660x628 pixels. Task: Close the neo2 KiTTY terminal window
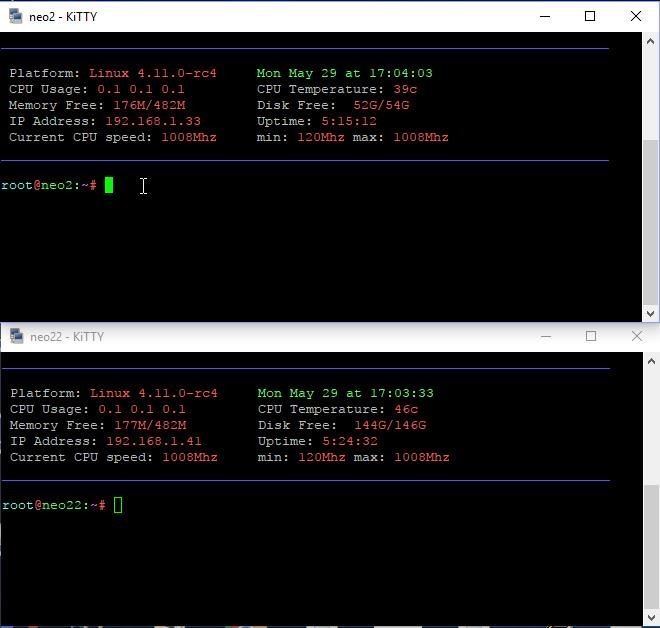coord(635,16)
